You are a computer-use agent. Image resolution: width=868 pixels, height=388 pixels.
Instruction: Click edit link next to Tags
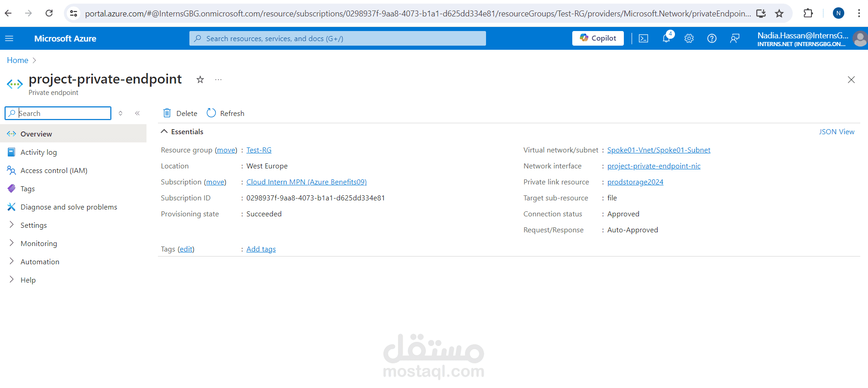pyautogui.click(x=186, y=249)
